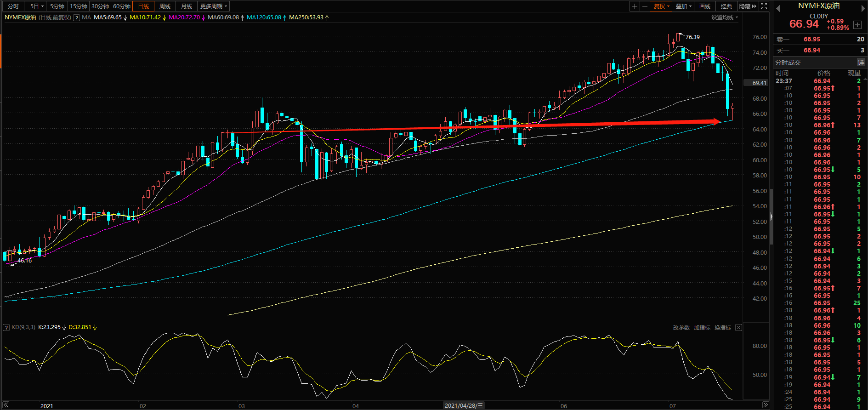Open MA indicator help question icon
Image resolution: width=868 pixels, height=410 pixels.
point(77,17)
